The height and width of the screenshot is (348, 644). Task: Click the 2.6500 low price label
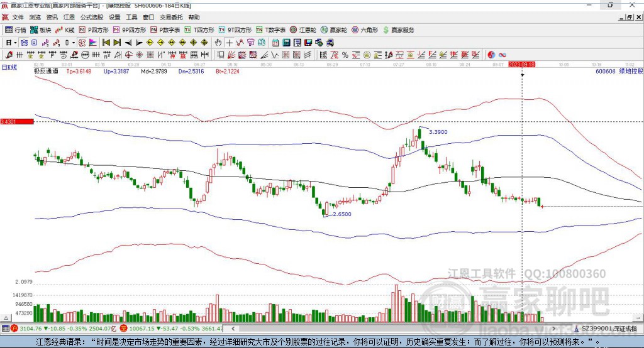342,214
